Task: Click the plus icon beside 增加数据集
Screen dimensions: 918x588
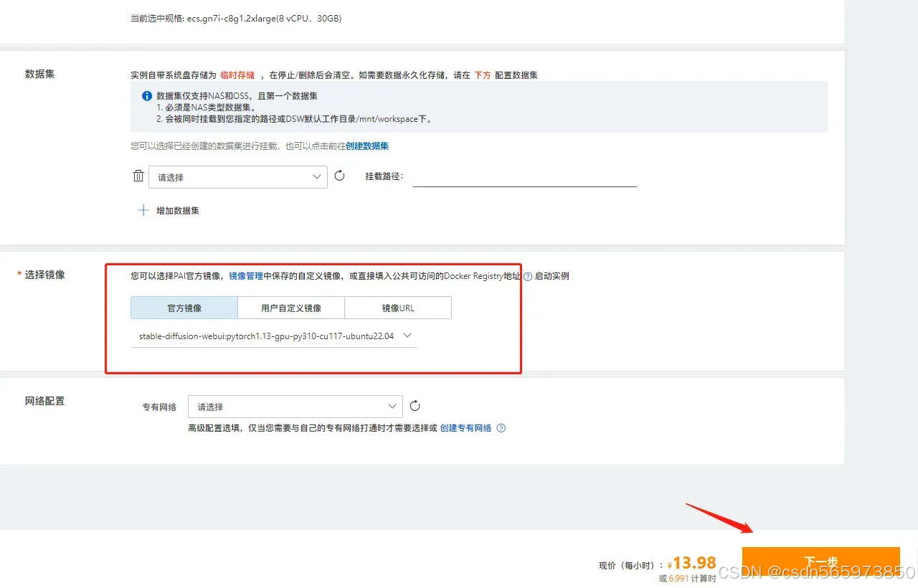Action: [143, 210]
